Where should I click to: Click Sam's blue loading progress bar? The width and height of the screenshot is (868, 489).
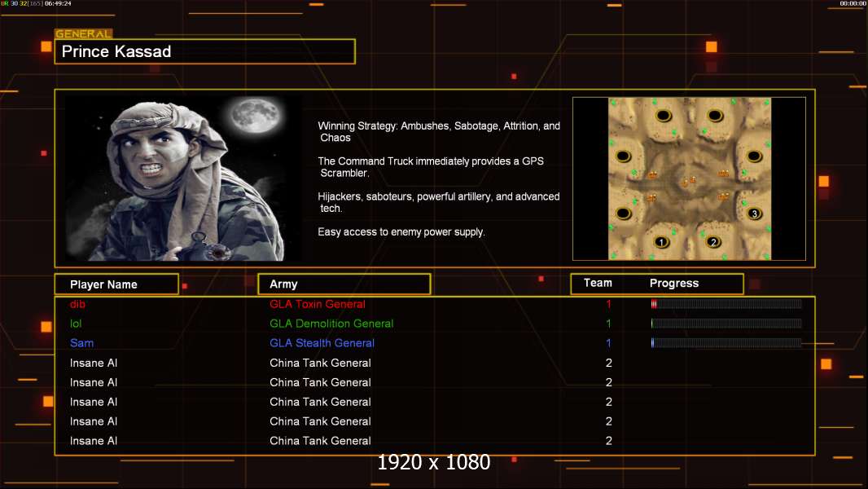click(726, 343)
